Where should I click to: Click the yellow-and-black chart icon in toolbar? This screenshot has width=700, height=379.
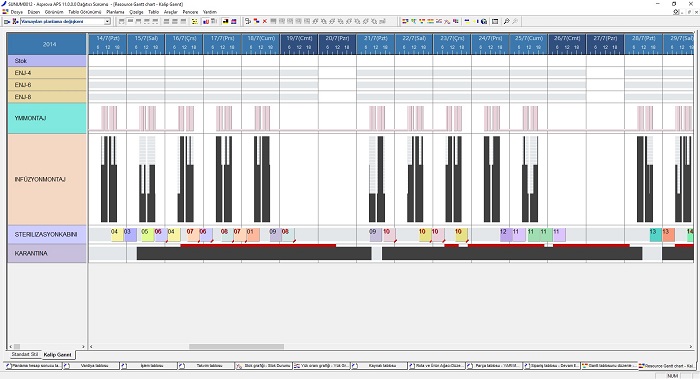pyautogui.click(x=225, y=21)
